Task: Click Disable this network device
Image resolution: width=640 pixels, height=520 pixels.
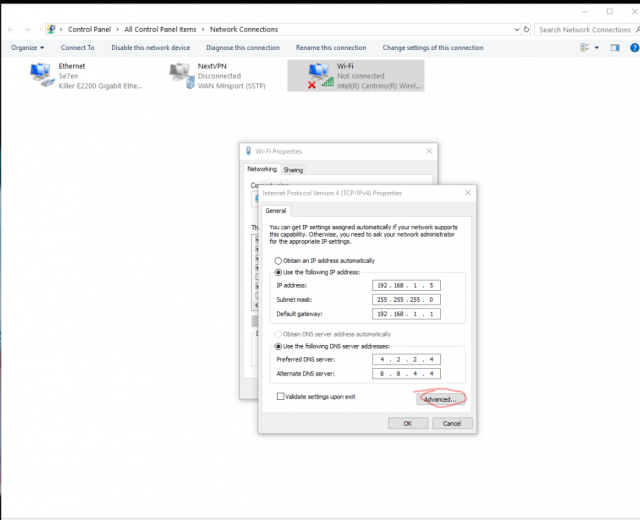Action: pyautogui.click(x=150, y=47)
